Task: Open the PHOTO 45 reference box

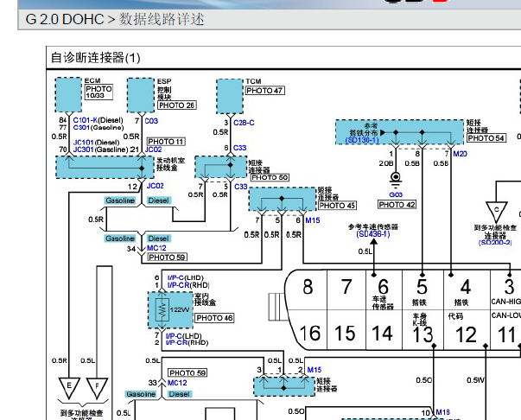Action: tap(337, 206)
